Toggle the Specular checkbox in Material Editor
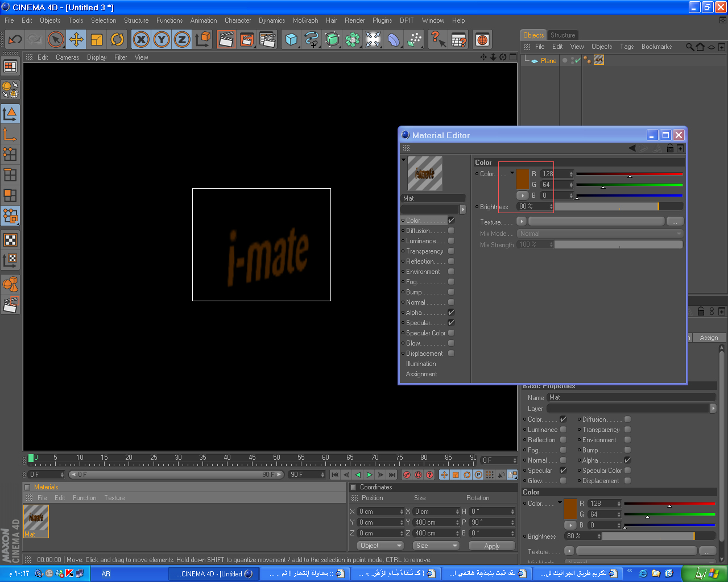 pos(451,323)
